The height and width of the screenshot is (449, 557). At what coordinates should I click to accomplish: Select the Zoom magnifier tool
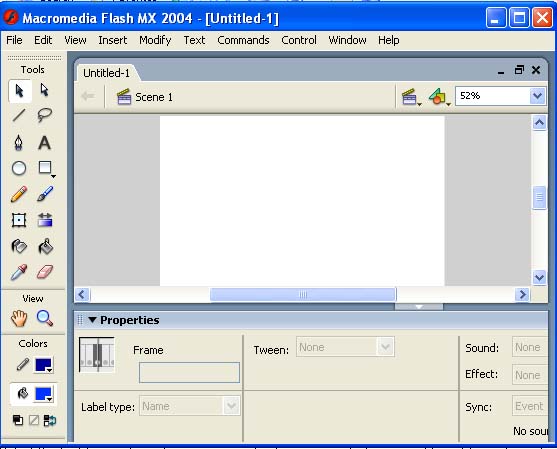pos(45,318)
